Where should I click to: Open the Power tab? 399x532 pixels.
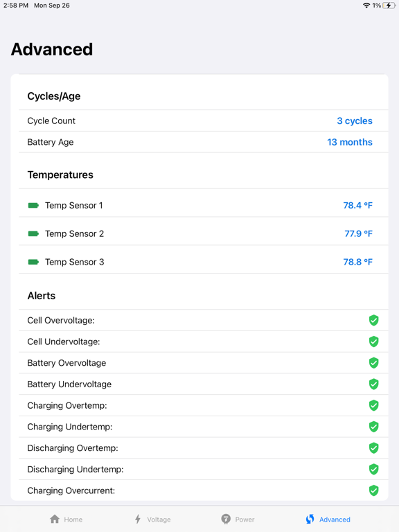tap(238, 519)
